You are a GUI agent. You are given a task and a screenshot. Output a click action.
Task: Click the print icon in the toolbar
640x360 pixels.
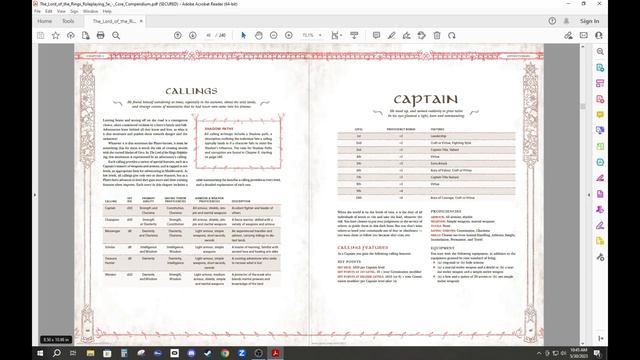[x=100, y=36]
